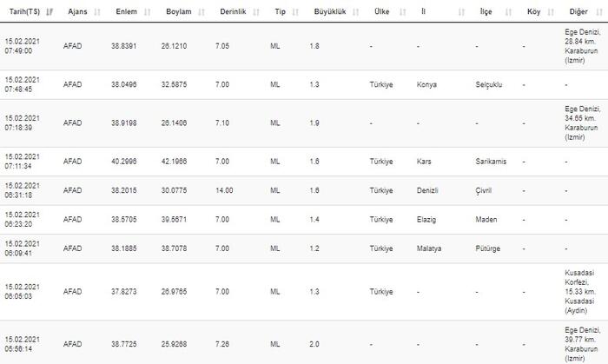Click the Denizli Çivril row
The image size is (608, 364).
coord(304,190)
